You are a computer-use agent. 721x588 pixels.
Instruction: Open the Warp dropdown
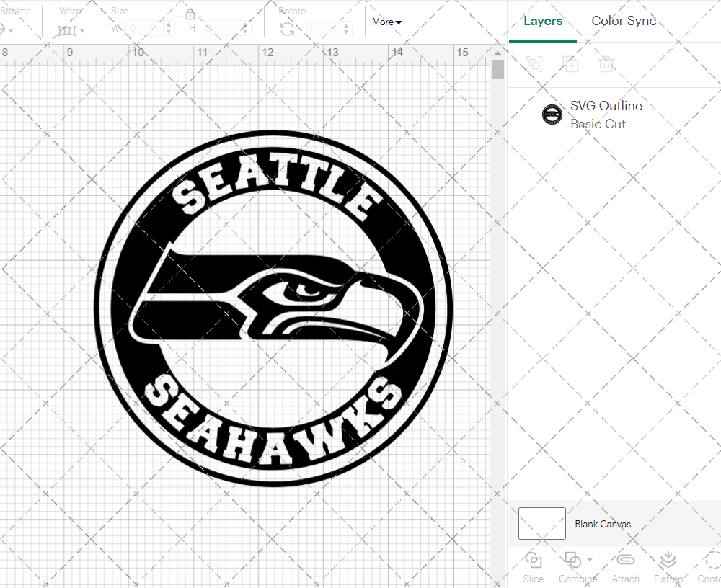point(71,30)
